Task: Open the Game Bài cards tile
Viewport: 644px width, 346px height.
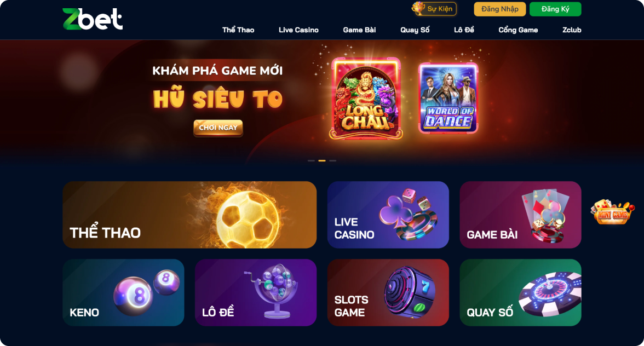Action: 520,215
